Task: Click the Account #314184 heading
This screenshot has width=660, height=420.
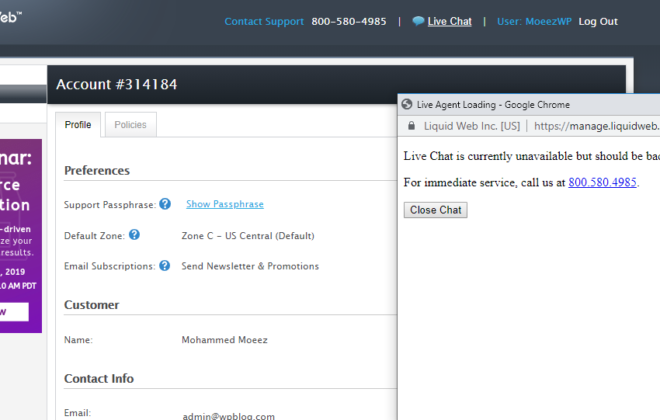Action: (x=117, y=84)
